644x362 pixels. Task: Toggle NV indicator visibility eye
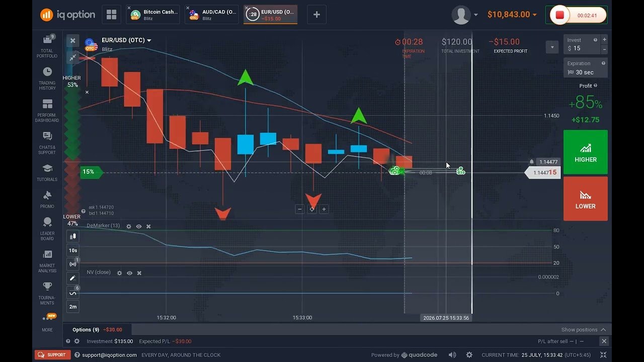coord(129,273)
